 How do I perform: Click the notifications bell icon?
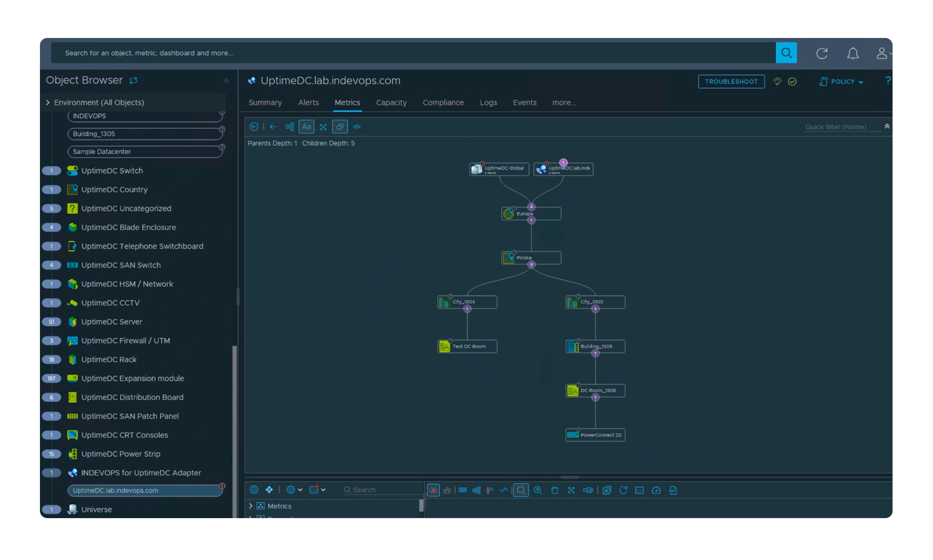[853, 53]
